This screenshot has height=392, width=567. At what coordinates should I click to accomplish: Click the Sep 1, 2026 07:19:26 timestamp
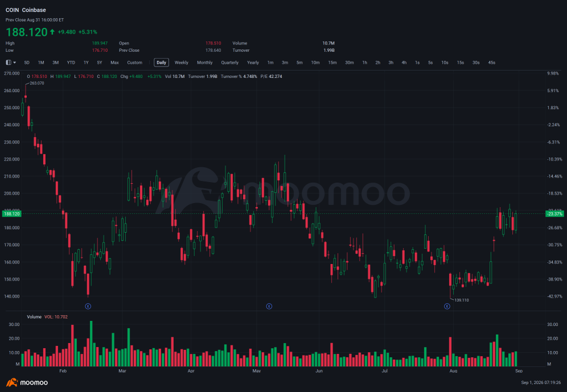pos(541,382)
